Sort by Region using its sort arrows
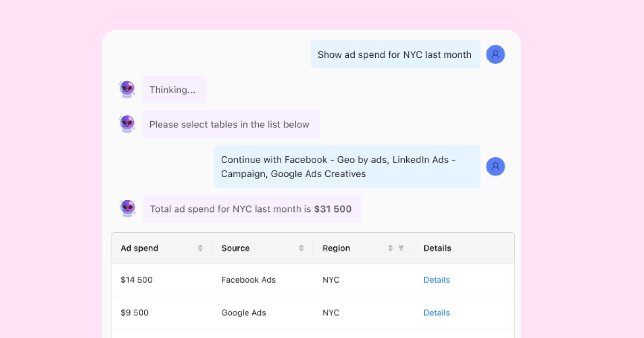644x338 pixels. coord(390,248)
